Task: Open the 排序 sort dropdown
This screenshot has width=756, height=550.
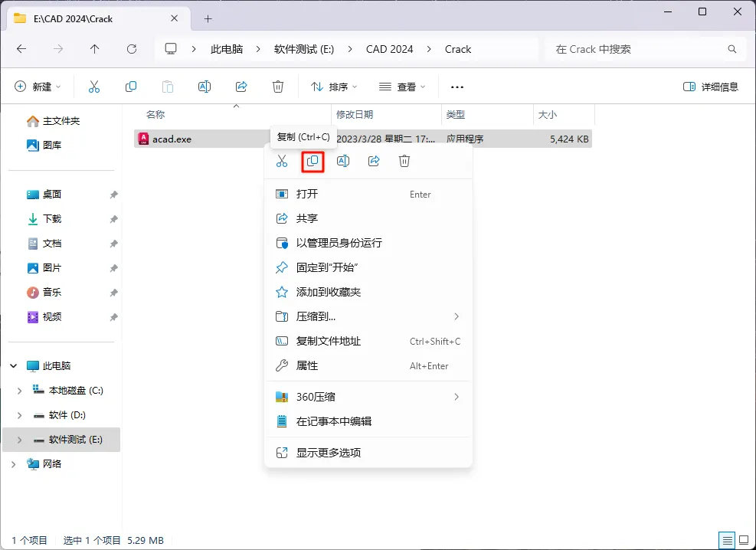Action: [x=334, y=87]
